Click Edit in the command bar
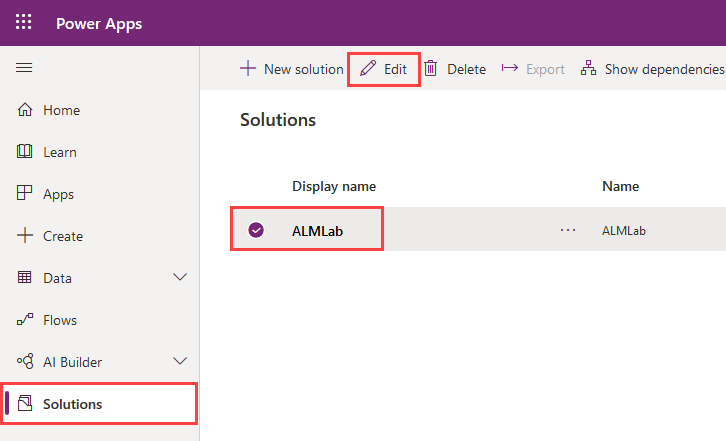Image resolution: width=726 pixels, height=441 pixels. coord(384,69)
